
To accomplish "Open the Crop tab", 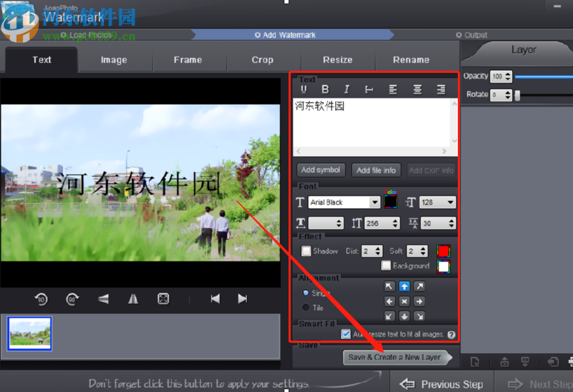I will (262, 60).
